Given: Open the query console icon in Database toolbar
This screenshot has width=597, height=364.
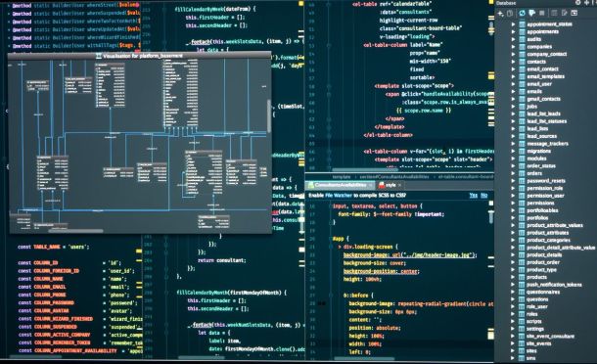Looking at the screenshot, I should click(574, 14).
